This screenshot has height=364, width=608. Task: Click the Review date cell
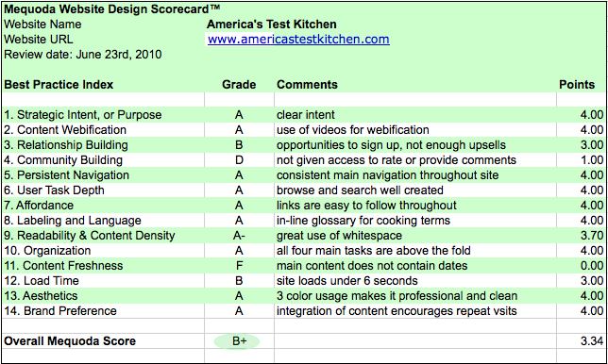click(x=82, y=54)
